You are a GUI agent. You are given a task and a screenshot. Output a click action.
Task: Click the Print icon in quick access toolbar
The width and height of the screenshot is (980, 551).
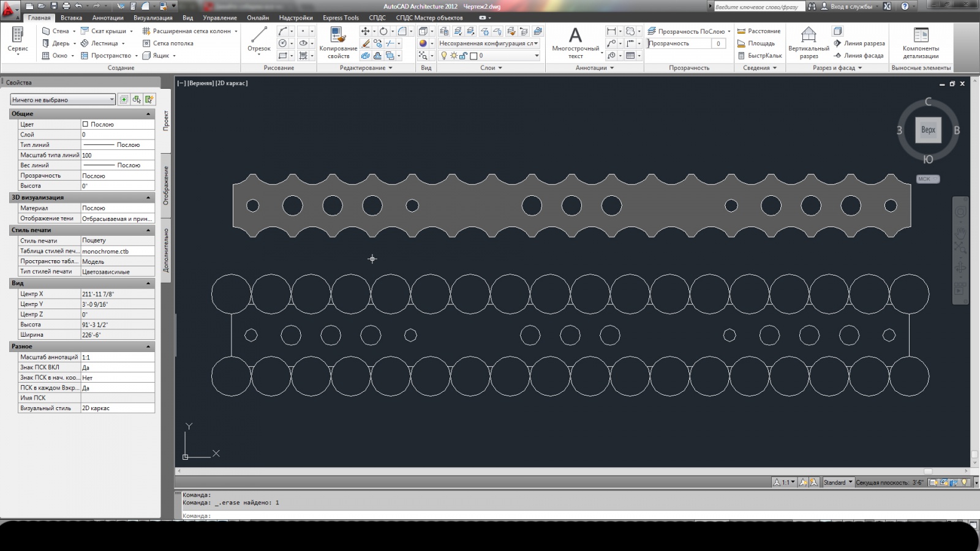[x=66, y=6]
